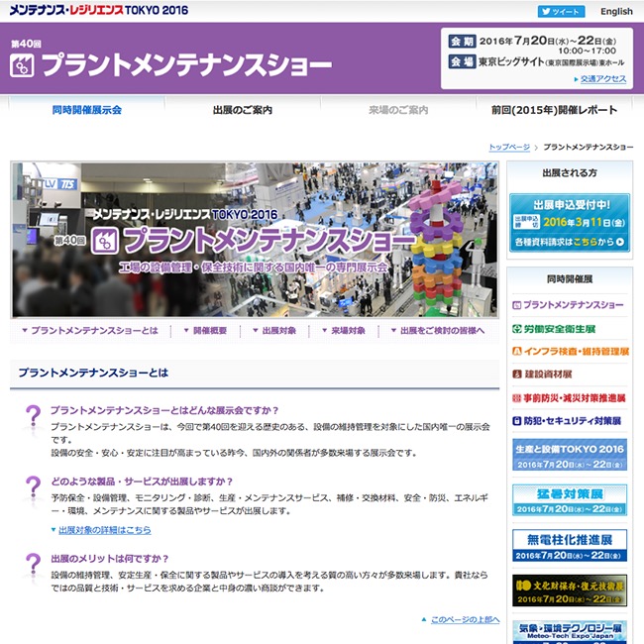Click the main exhibition hero banner image
This screenshot has width=644, height=644.
[x=255, y=240]
